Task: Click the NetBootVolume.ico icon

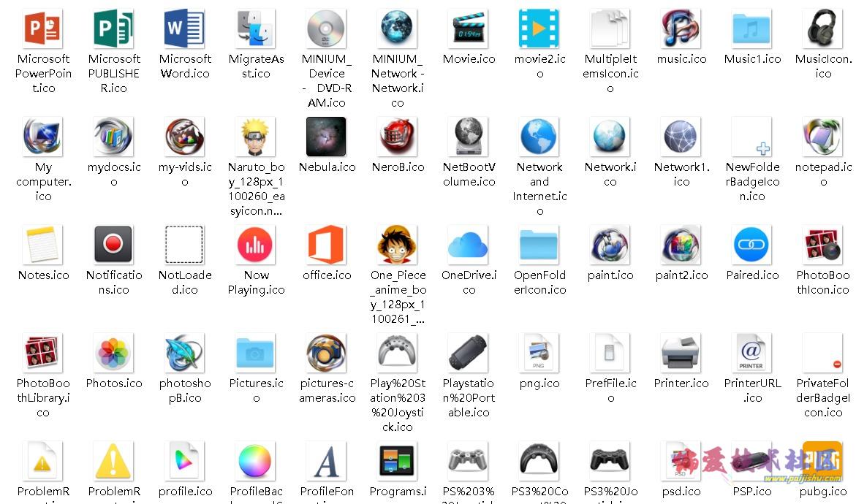Action: click(x=469, y=137)
